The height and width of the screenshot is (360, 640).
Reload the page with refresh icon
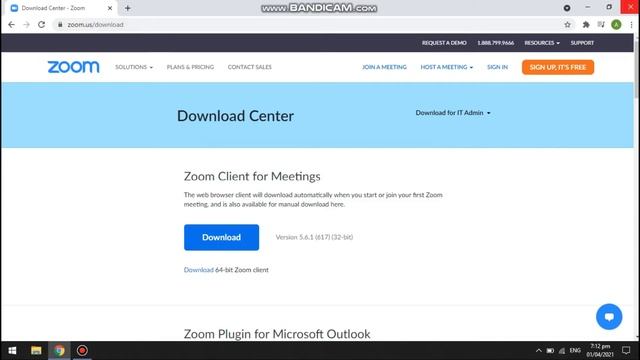[42, 24]
